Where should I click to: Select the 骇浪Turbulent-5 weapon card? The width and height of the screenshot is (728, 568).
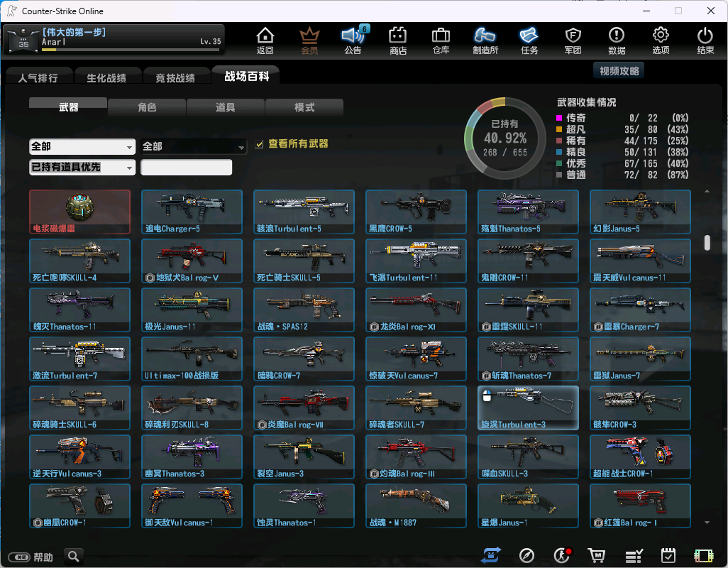point(304,212)
